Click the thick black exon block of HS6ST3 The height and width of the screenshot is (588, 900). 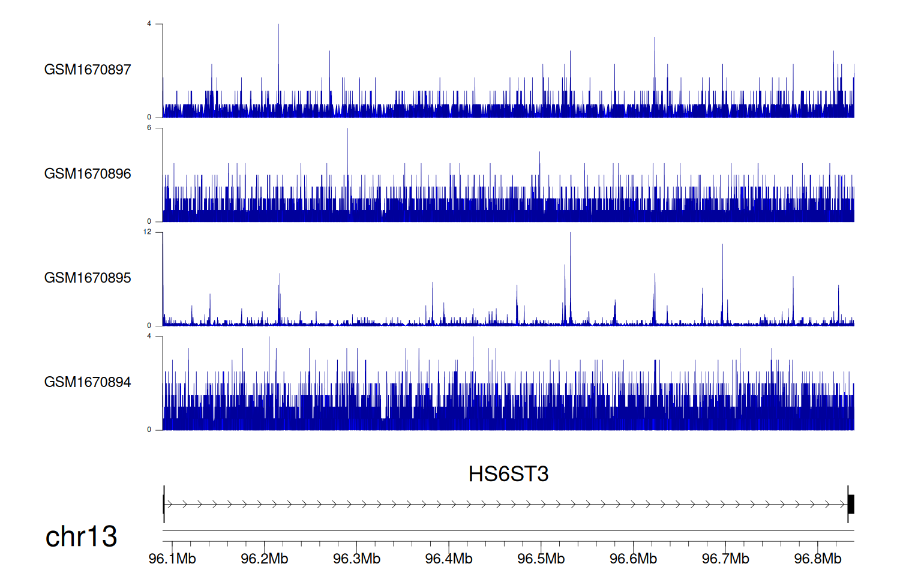click(851, 505)
